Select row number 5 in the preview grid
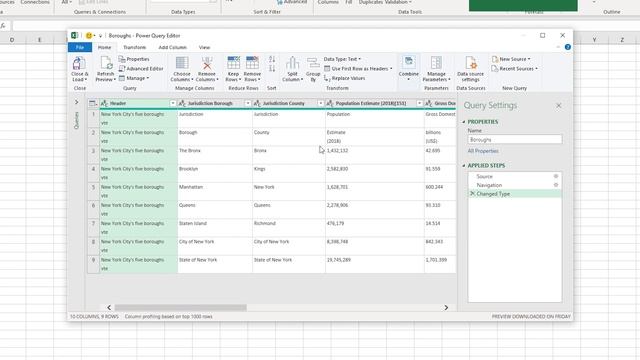Screen dimensions: 640x360 pos(93,191)
